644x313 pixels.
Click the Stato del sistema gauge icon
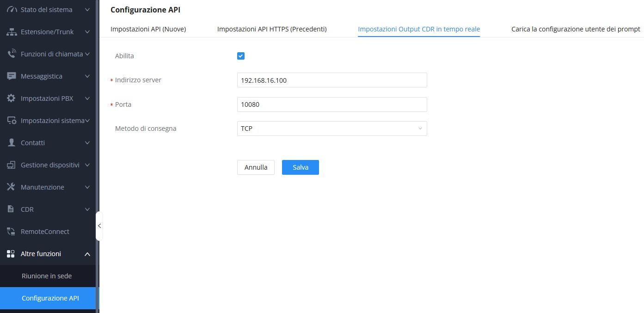12,10
